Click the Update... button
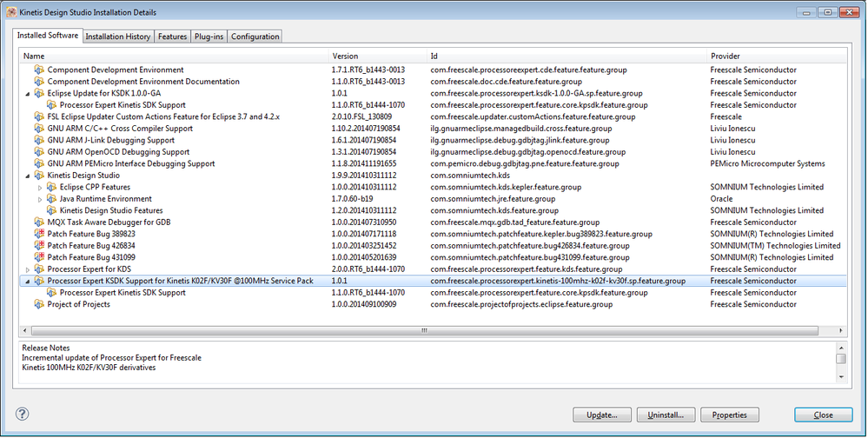Image resolution: width=868 pixels, height=438 pixels. [x=602, y=415]
